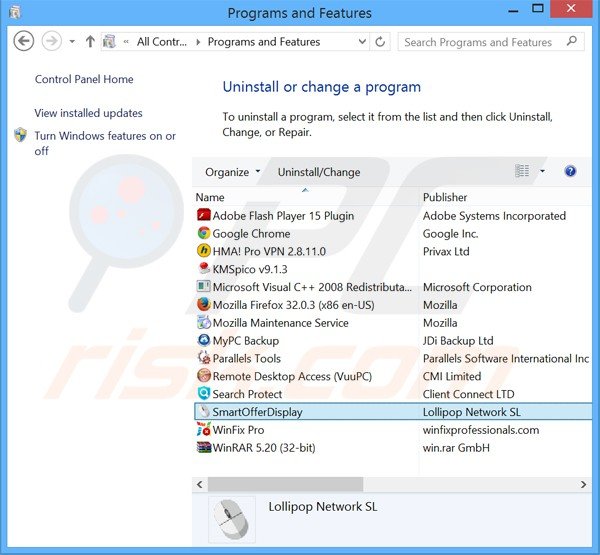
Task: Click the MyPC Backup icon
Action: pos(204,340)
